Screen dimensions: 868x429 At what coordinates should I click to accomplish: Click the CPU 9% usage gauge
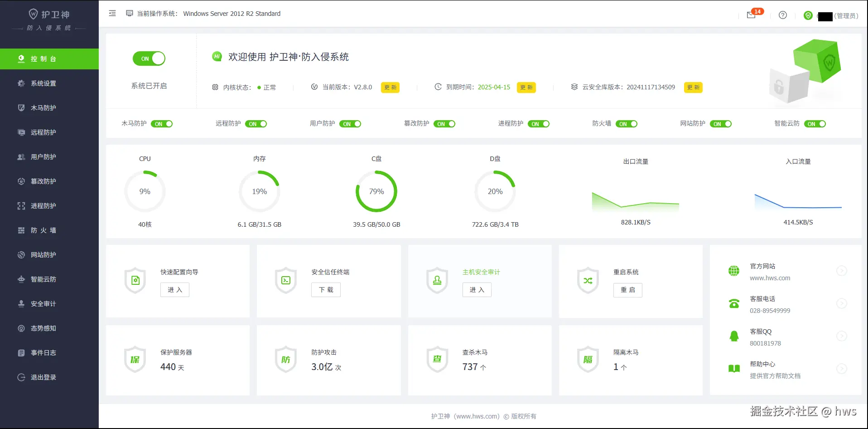pos(145,191)
